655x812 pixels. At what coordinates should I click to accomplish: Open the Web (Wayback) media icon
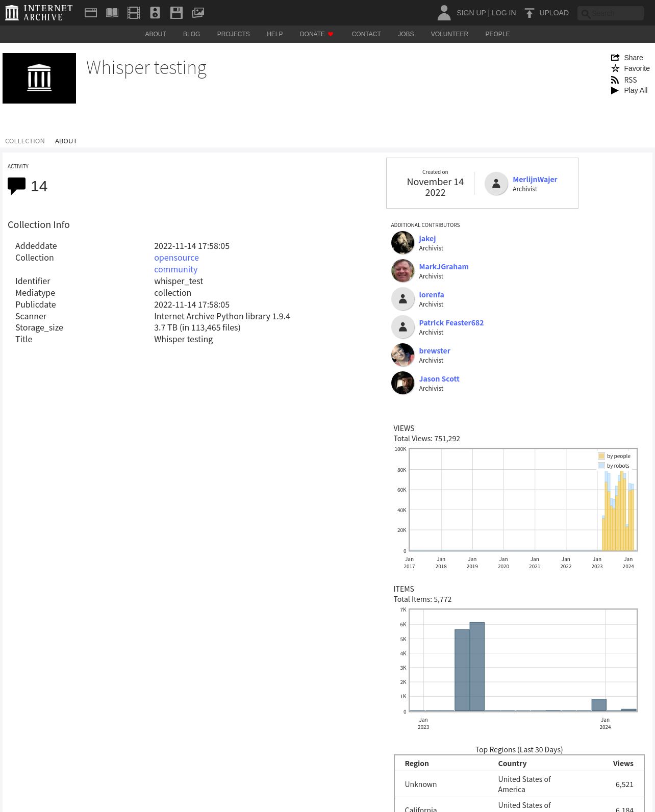[91, 13]
